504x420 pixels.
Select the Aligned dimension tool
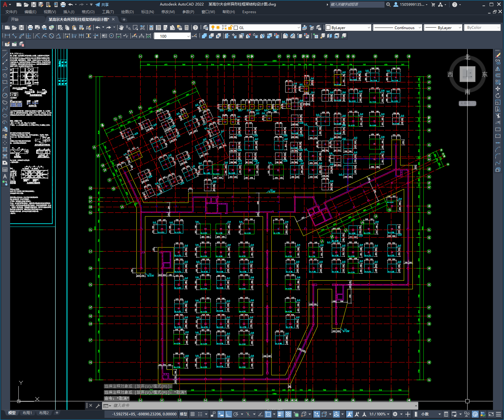click(x=14, y=36)
